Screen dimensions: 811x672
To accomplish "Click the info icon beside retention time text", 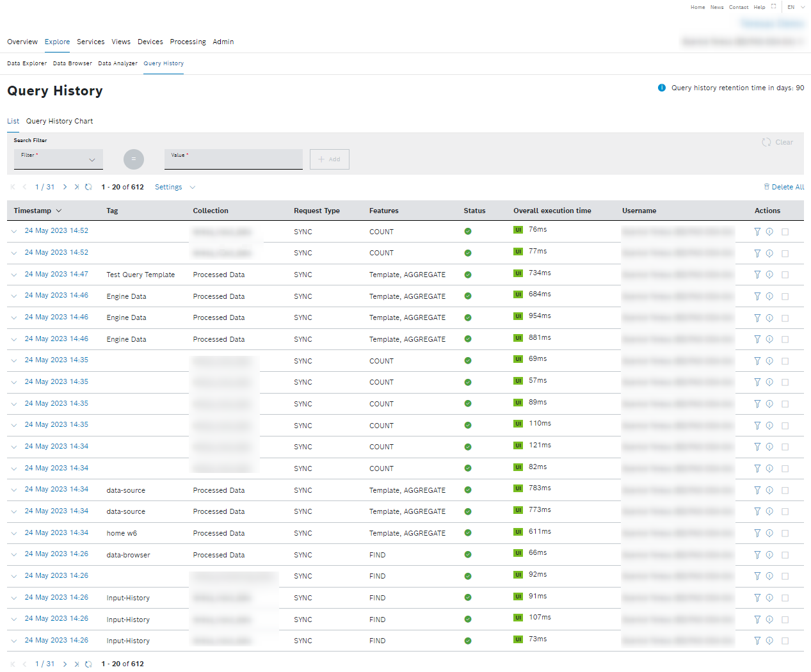I will [662, 88].
